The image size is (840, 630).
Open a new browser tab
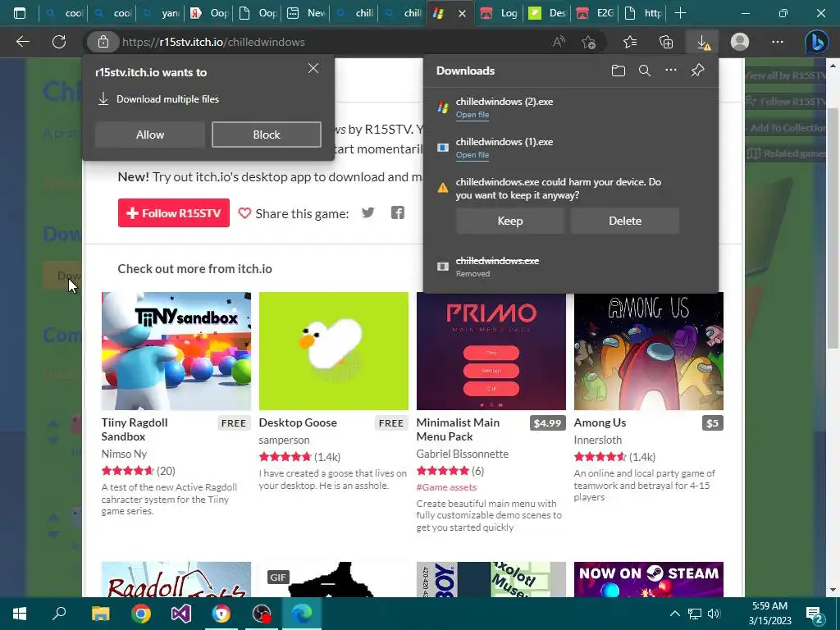pos(680,13)
